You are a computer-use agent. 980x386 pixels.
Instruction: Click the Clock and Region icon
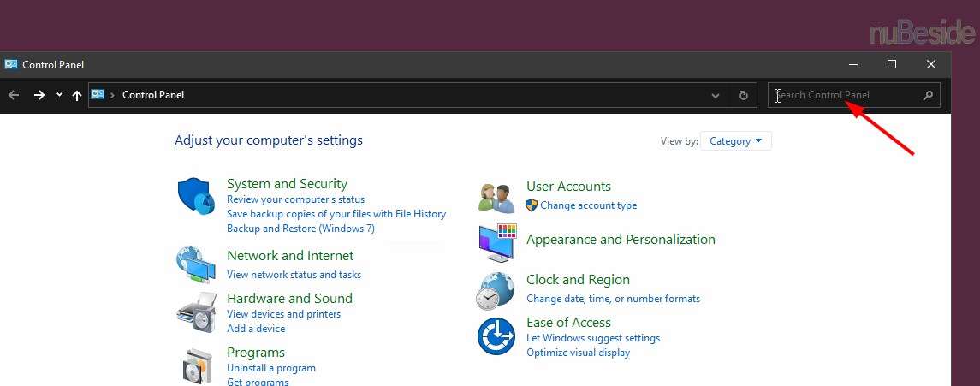click(496, 292)
